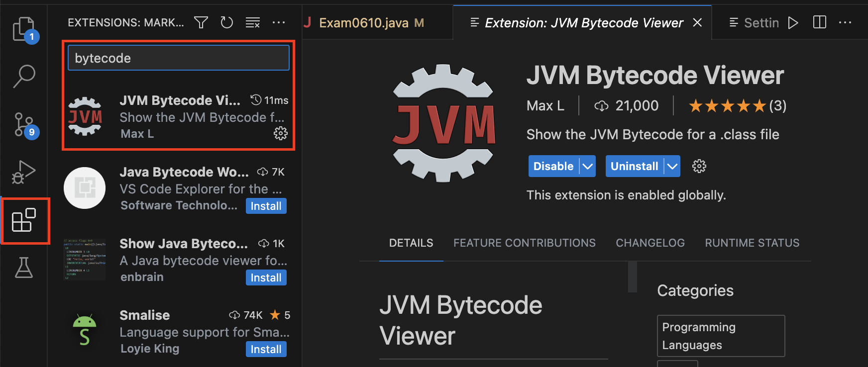Install Show Java Bytecode extension by enbrain
868x367 pixels.
(x=266, y=277)
